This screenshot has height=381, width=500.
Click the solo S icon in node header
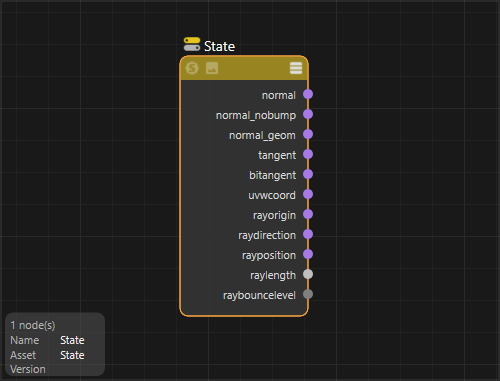coord(192,68)
